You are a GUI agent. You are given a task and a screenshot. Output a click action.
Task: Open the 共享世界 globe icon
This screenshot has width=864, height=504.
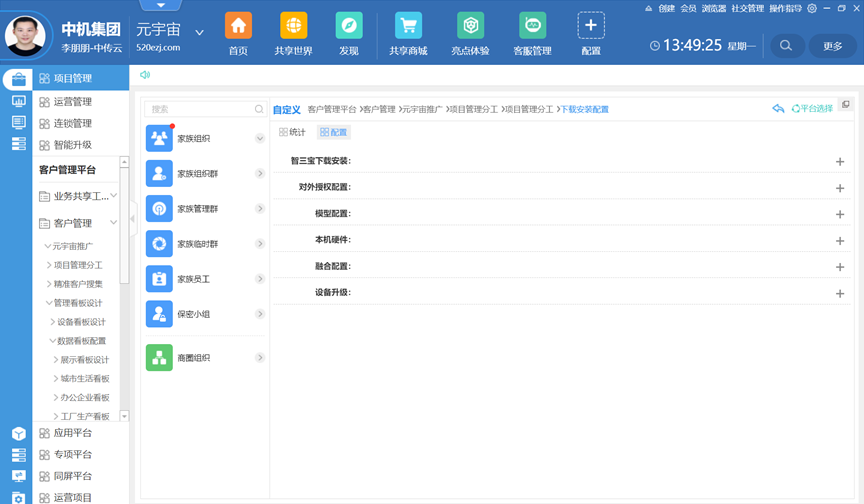point(293,26)
